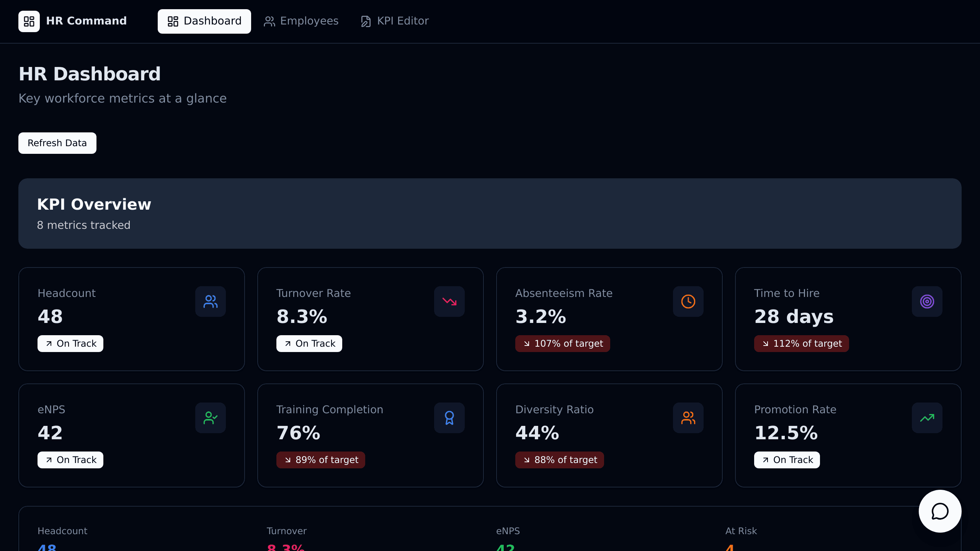Click the 88% of target badge
Screen dimensions: 980x551
point(560,460)
